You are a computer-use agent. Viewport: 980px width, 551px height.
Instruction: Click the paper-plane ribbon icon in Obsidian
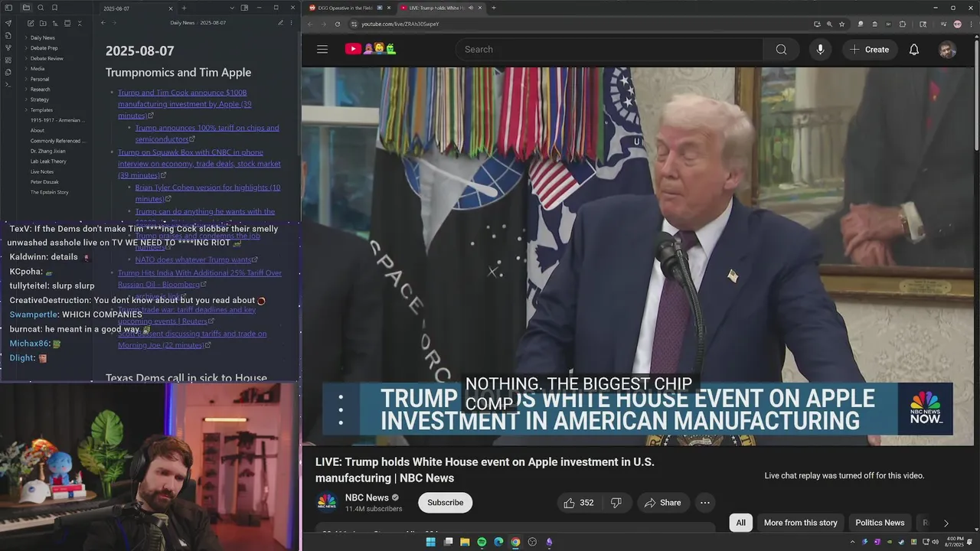tap(8, 23)
